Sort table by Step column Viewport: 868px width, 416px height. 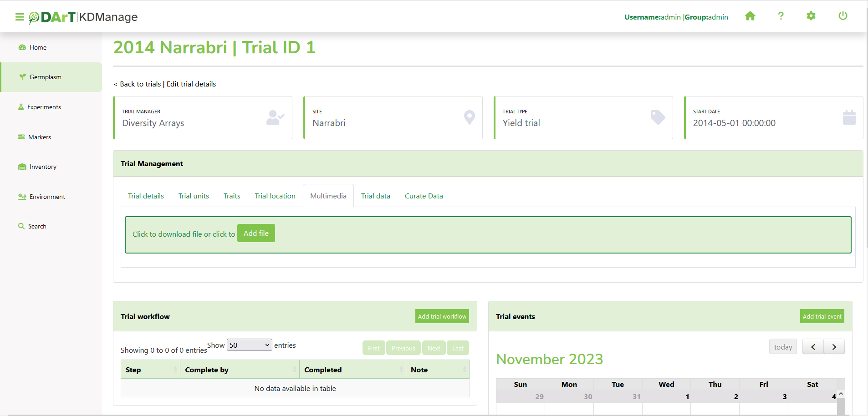tap(150, 370)
